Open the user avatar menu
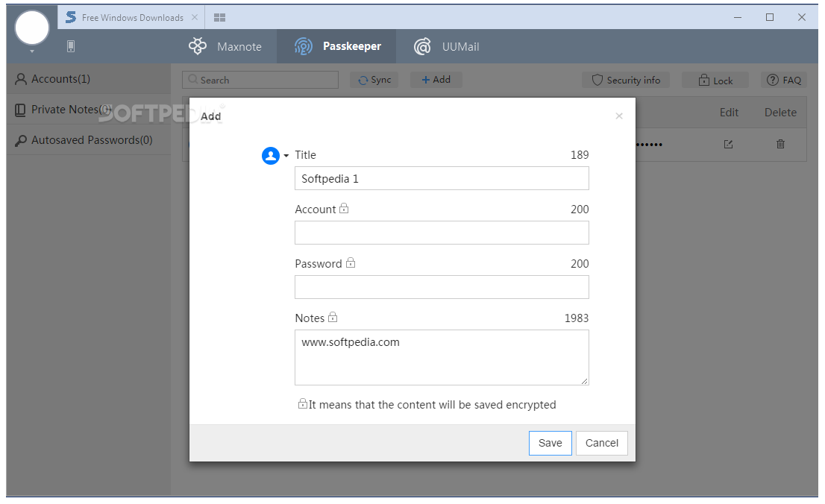Screen dimensions: 825x504 (32, 28)
